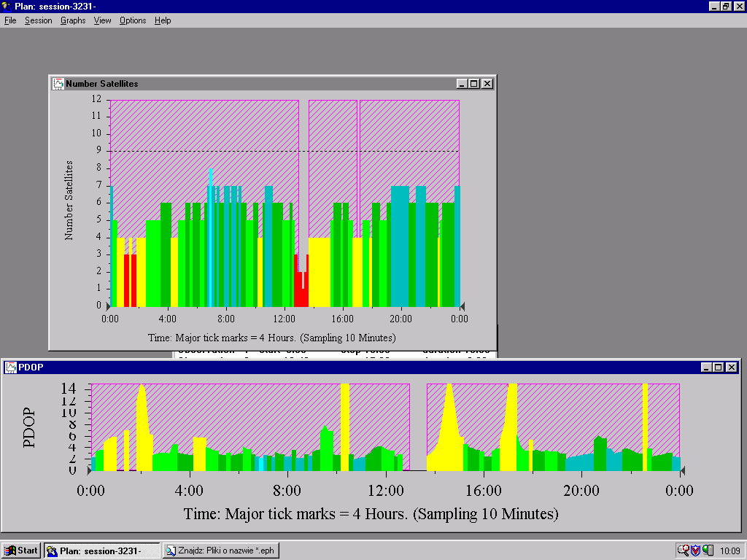This screenshot has width=747, height=560.
Task: Open the Session menu
Action: click(x=38, y=20)
